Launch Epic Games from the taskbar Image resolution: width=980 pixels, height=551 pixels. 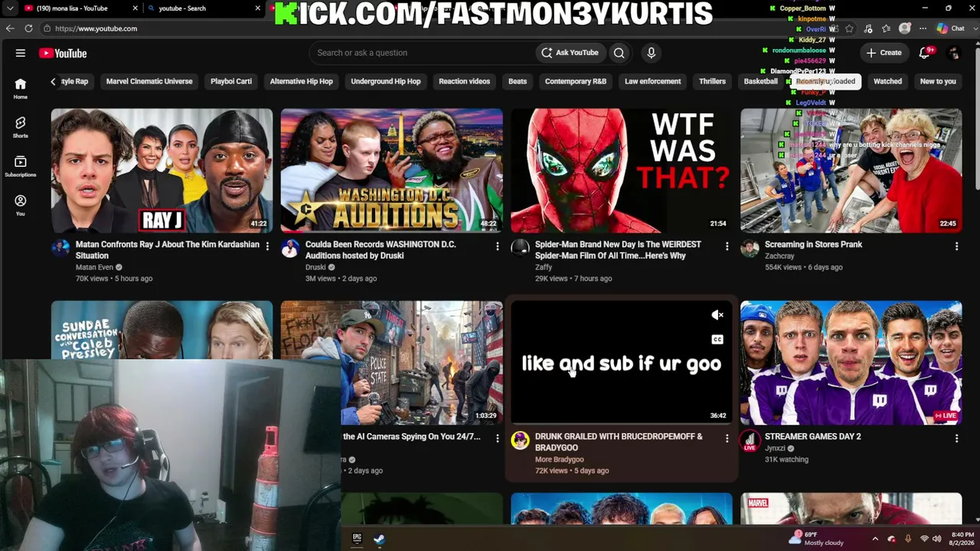[x=357, y=538]
